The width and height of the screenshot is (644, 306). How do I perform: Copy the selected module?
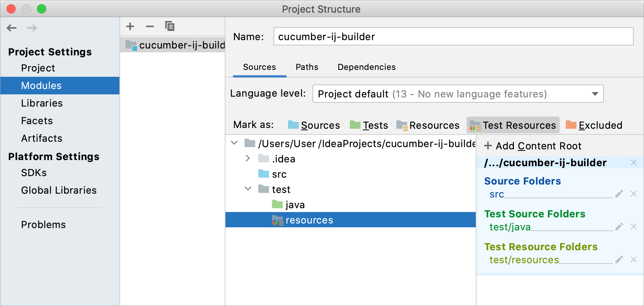(170, 26)
